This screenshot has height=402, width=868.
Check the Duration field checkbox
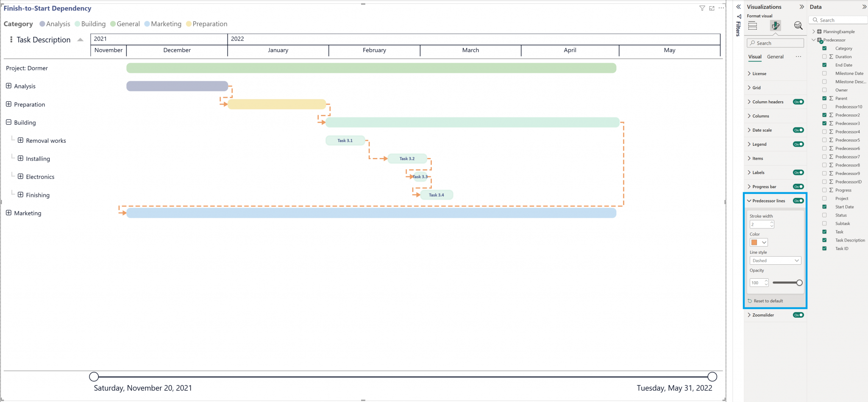point(825,56)
